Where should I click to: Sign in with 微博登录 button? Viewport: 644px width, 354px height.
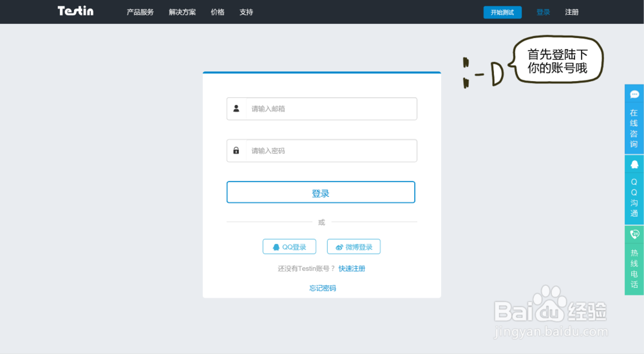click(354, 247)
